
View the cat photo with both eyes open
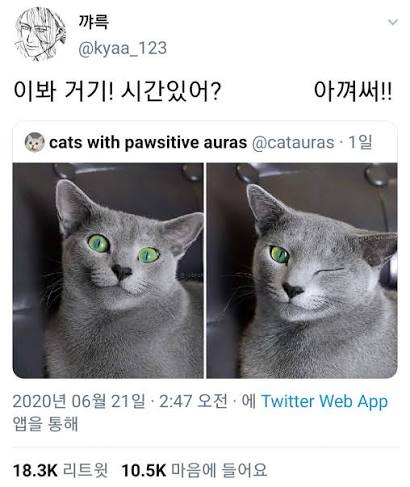point(108,270)
